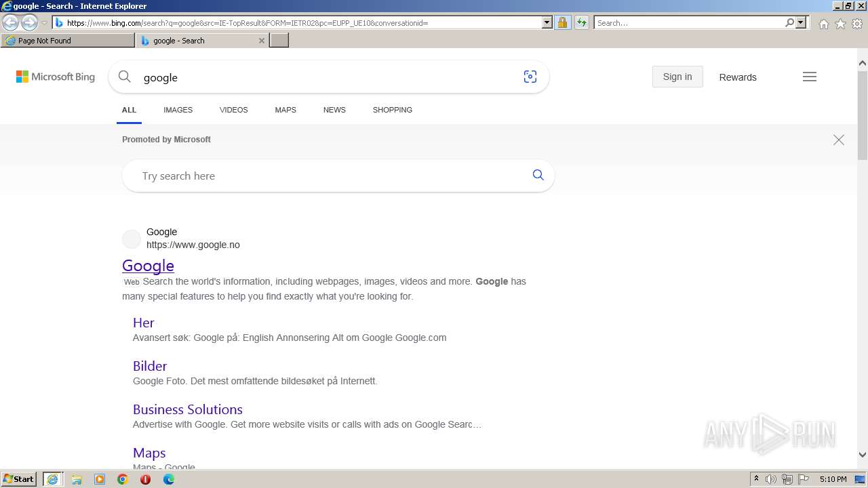Viewport: 868px width, 488px height.
Task: Click the Bing search magnifier icon
Action: click(124, 77)
